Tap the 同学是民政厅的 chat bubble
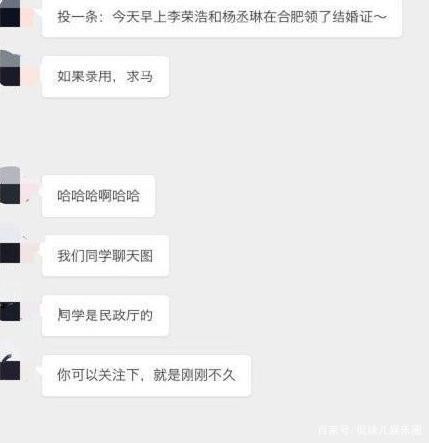The image size is (429, 443). tap(105, 315)
